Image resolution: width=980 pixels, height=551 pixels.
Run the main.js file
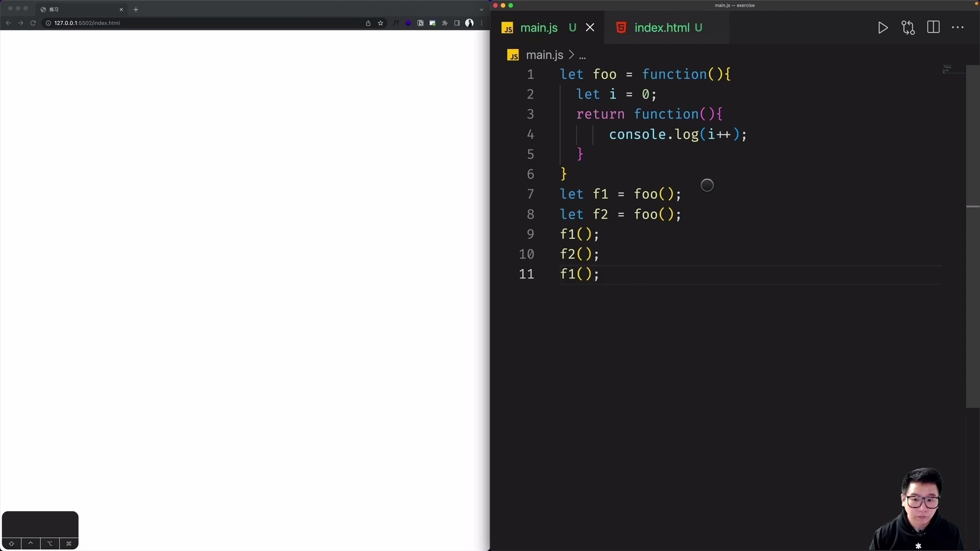coord(883,28)
